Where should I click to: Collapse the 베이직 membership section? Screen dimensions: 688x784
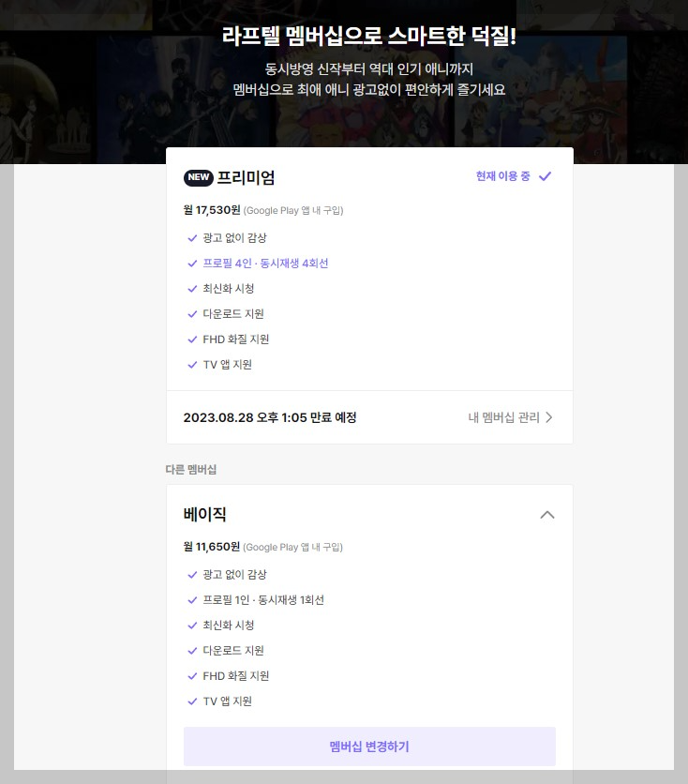[547, 515]
